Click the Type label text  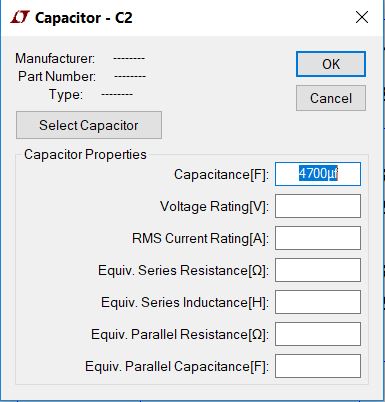click(66, 94)
